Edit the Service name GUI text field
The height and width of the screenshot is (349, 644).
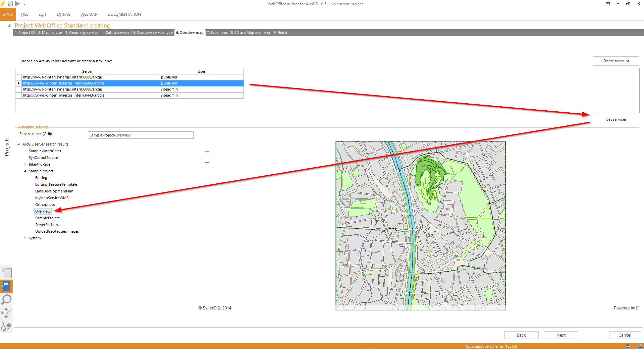click(140, 135)
